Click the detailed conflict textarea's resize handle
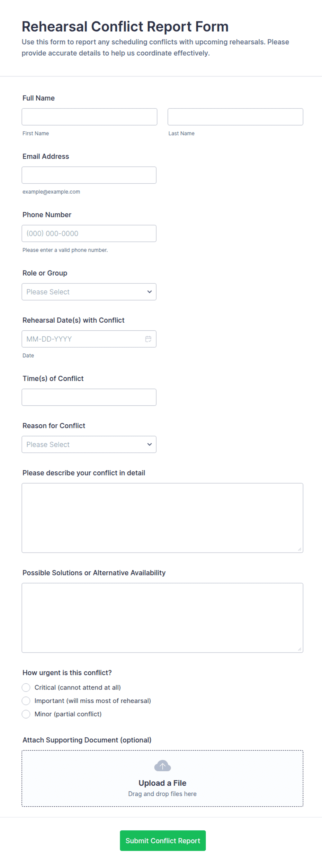The image size is (322, 868). [x=299, y=549]
